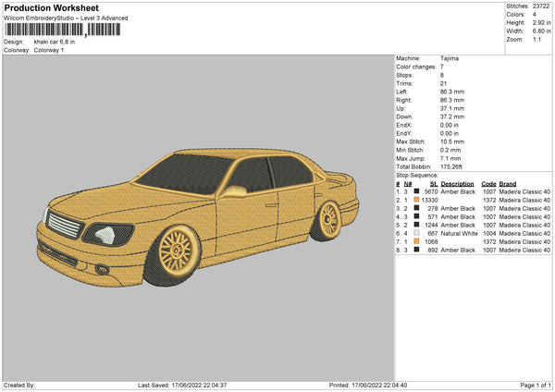Viewport: 555px width, 392px height.
Task: Select the Natural White color swatch
Action: tap(416, 233)
